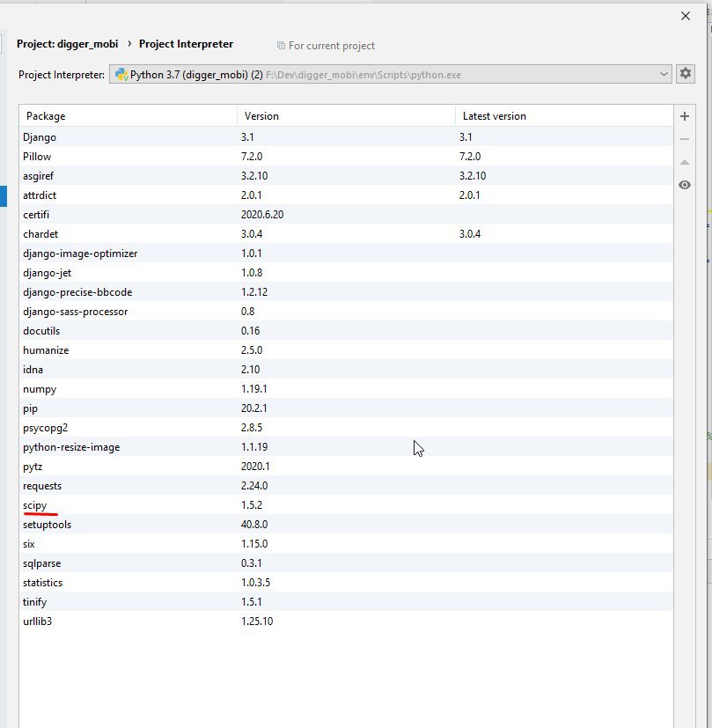Click version 1.19.1 of numpy

click(253, 389)
